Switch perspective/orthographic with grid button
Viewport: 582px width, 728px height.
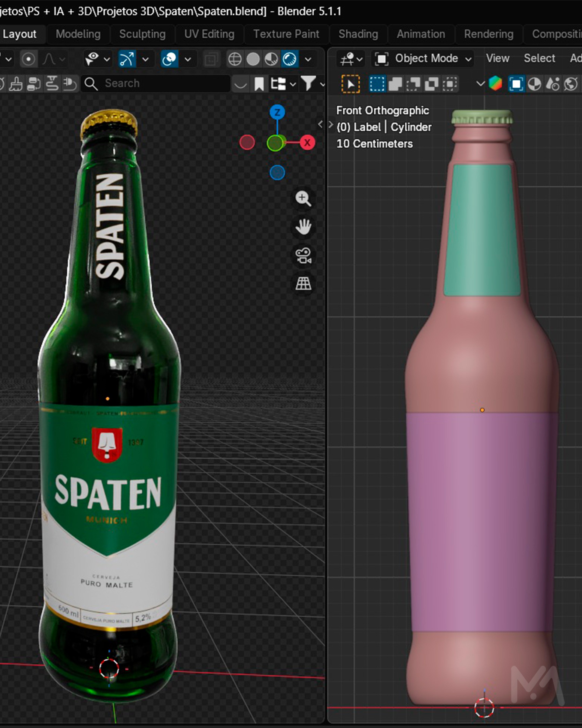pyautogui.click(x=303, y=284)
